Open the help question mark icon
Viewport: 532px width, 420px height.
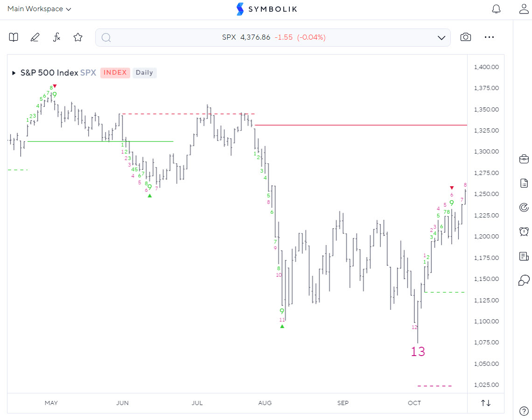point(524,411)
